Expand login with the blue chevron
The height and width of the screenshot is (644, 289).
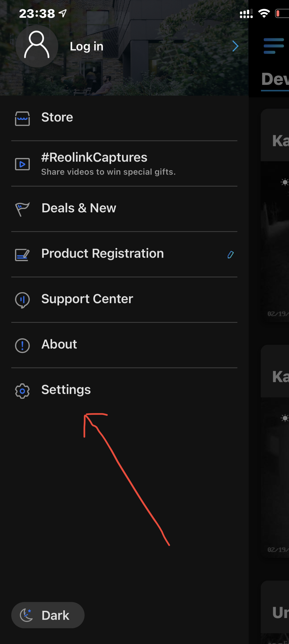[235, 46]
